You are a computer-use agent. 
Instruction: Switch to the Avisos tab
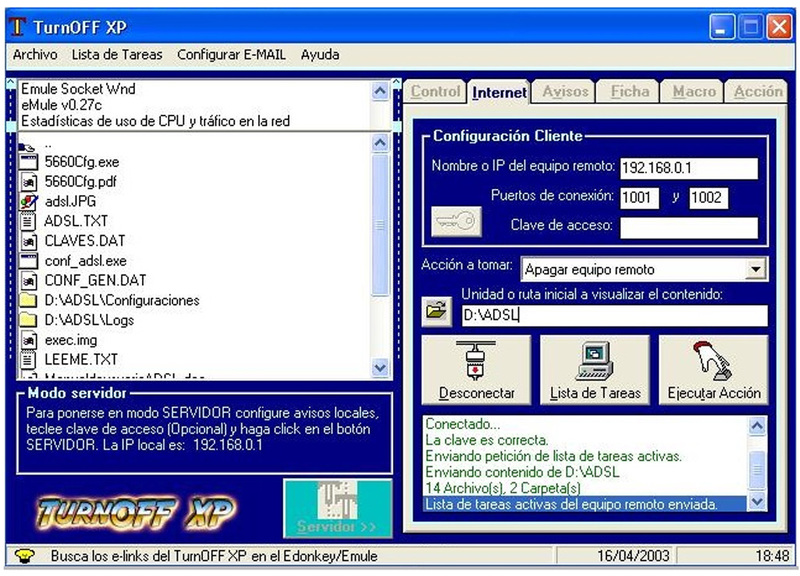click(565, 91)
